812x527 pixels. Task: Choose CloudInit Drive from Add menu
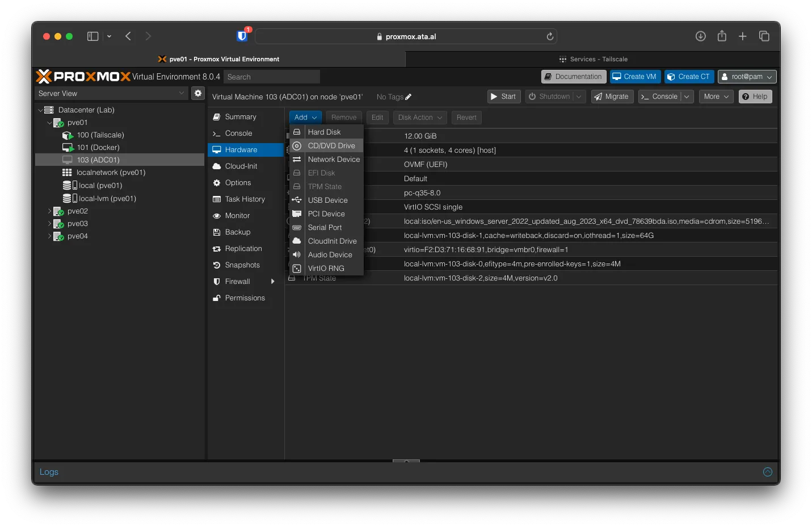[326, 241]
